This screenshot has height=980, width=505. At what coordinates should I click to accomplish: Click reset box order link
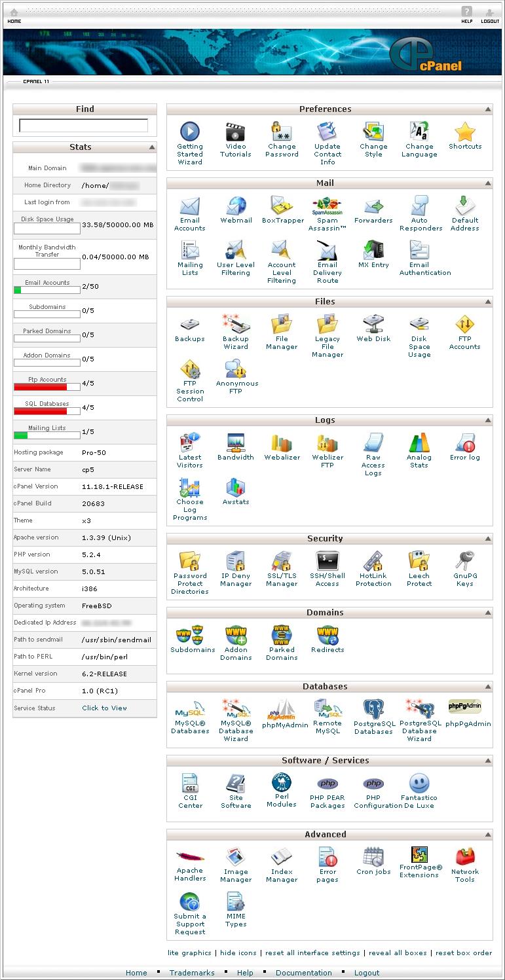pos(464,953)
